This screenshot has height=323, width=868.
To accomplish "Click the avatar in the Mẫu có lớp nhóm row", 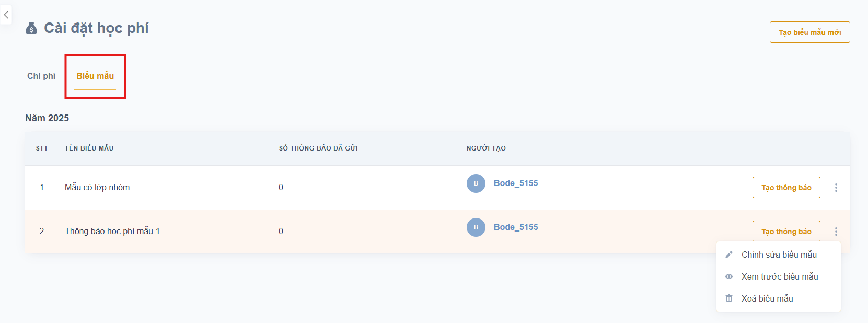I will pyautogui.click(x=476, y=183).
